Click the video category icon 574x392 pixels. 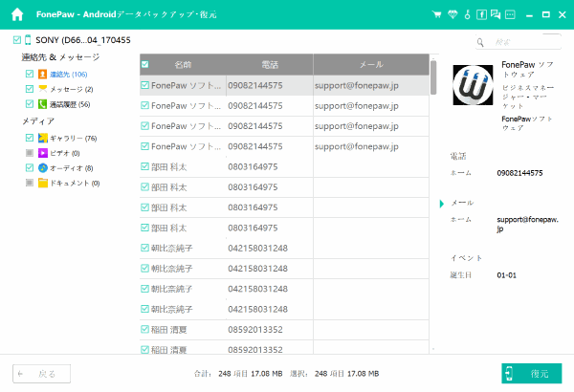[43, 153]
